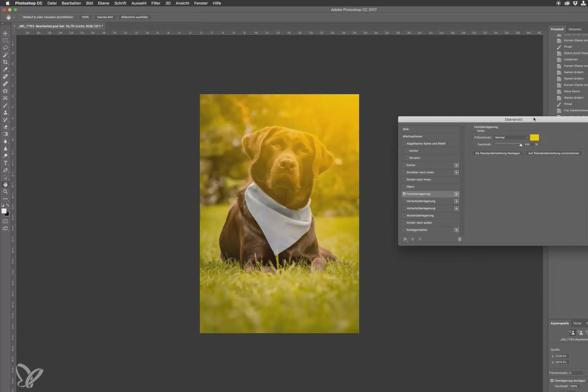
Task: Enable the Schlagschatten checkbox
Action: tap(404, 230)
